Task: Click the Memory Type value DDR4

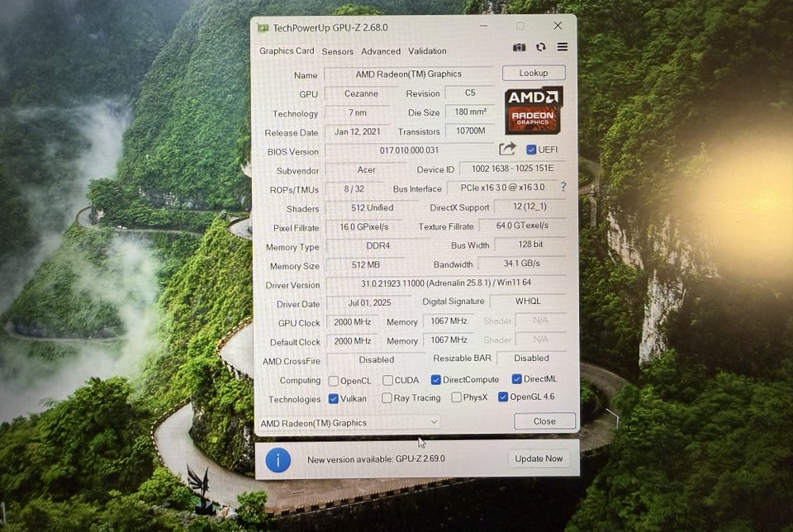Action: [378, 246]
